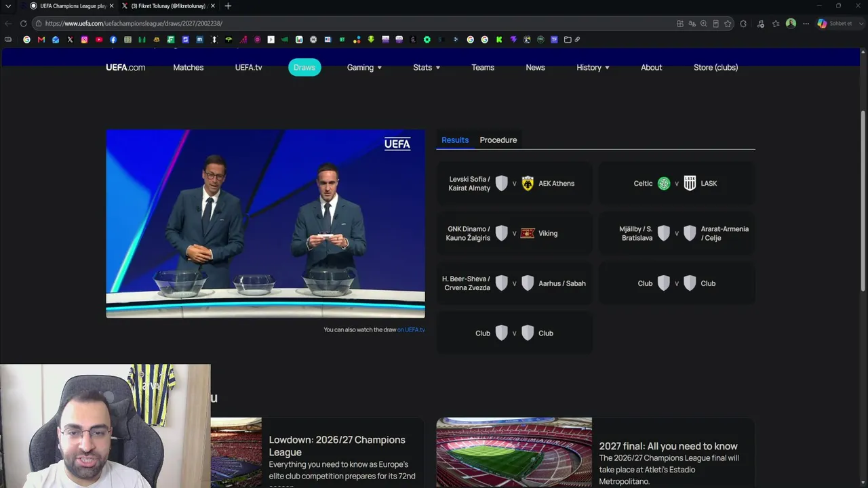The image size is (868, 488).
Task: Open 'Lowdown: 2026/27 Champions League' article
Action: tap(337, 446)
